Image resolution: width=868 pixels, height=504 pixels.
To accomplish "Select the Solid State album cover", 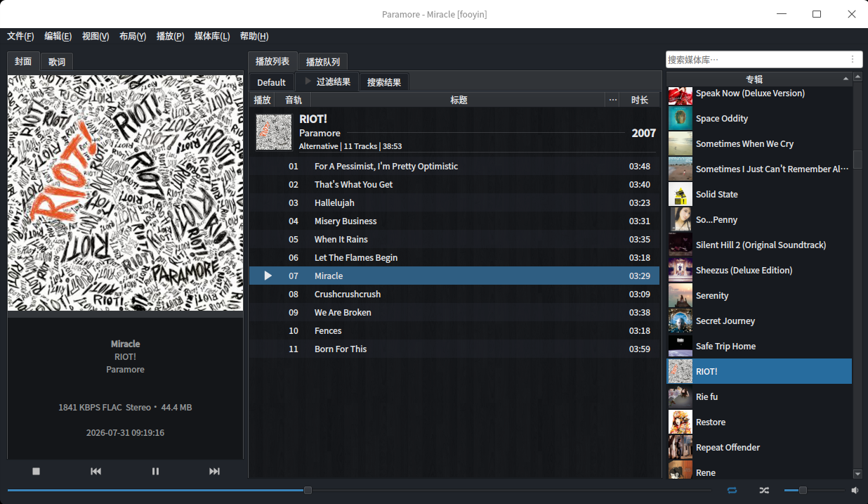I will pos(680,194).
